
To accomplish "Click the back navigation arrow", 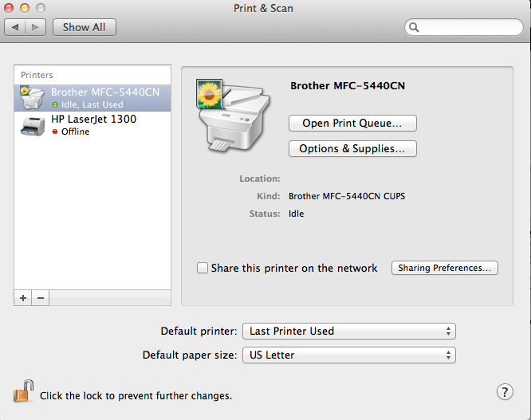I will (15, 27).
